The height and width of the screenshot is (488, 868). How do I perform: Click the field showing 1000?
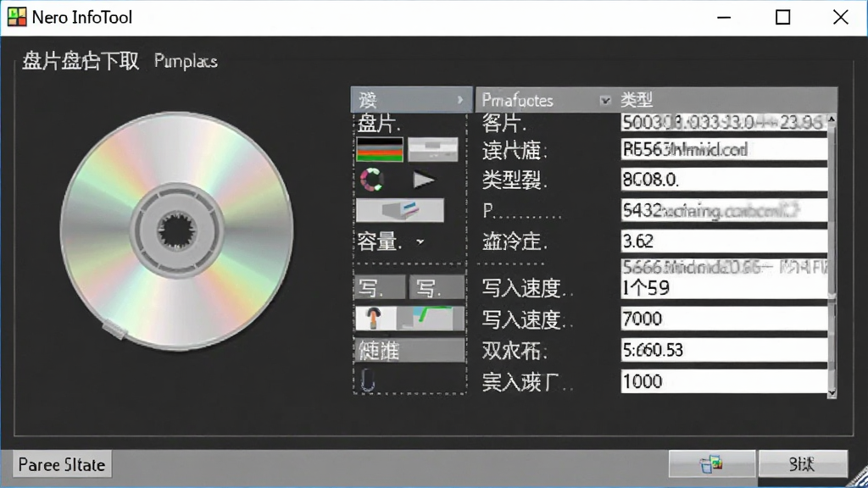tap(724, 381)
